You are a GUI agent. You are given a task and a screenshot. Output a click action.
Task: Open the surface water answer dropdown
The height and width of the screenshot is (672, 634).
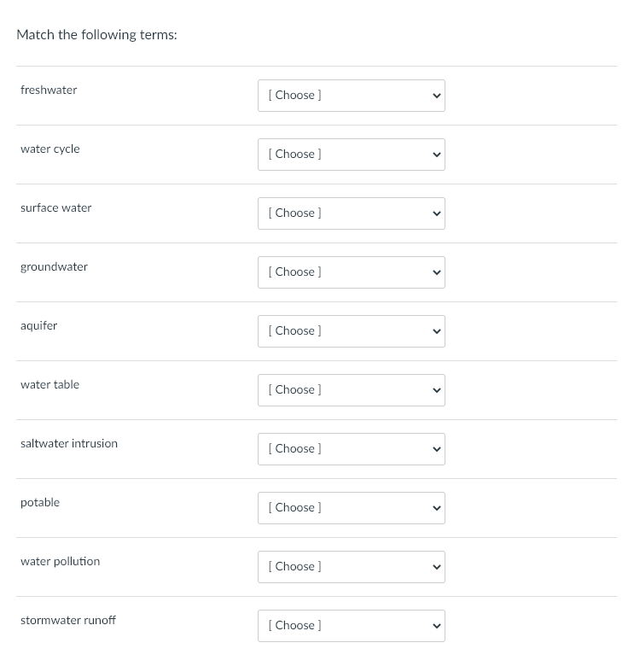tap(351, 213)
